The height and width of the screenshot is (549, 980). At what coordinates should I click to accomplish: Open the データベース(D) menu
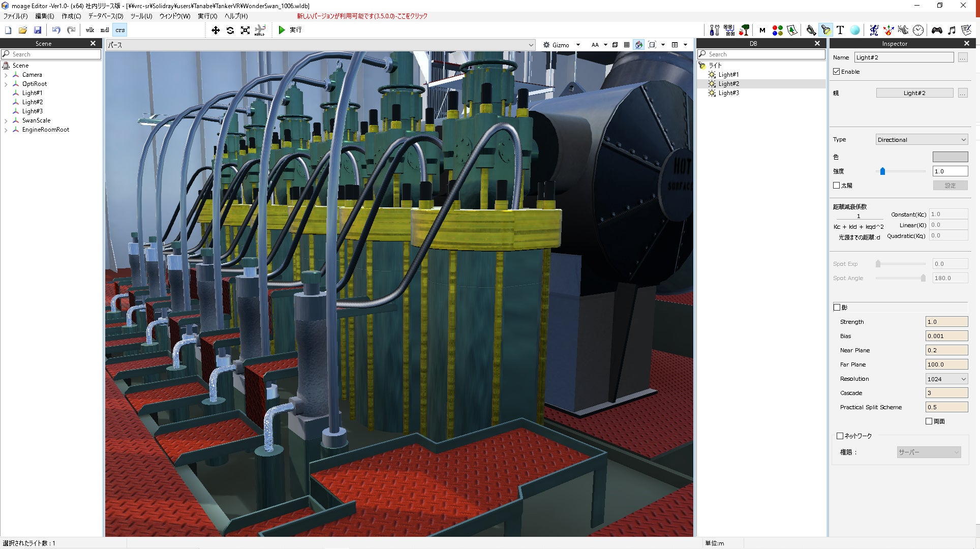click(x=106, y=16)
